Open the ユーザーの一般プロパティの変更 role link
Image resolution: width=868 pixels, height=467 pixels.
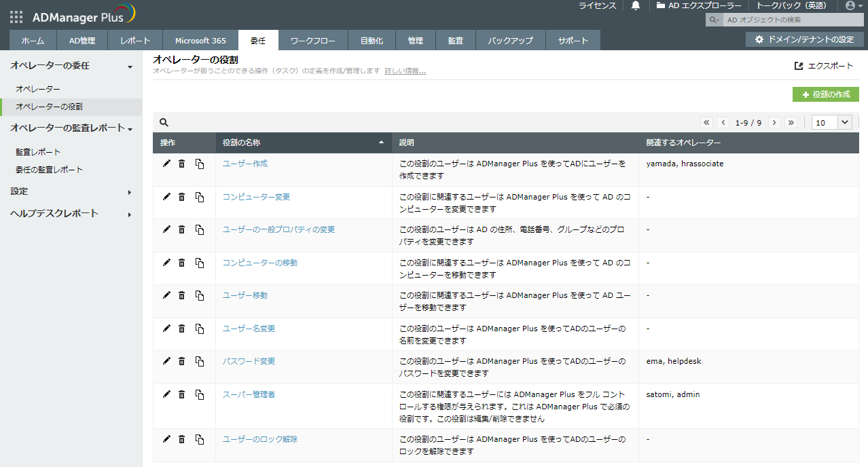click(278, 229)
